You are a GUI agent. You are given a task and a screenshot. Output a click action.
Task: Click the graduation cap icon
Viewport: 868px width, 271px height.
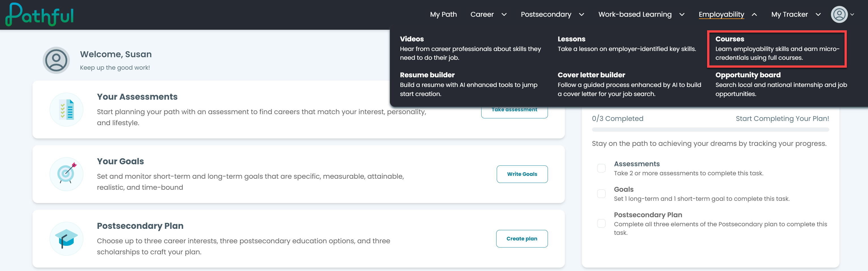pyautogui.click(x=66, y=239)
